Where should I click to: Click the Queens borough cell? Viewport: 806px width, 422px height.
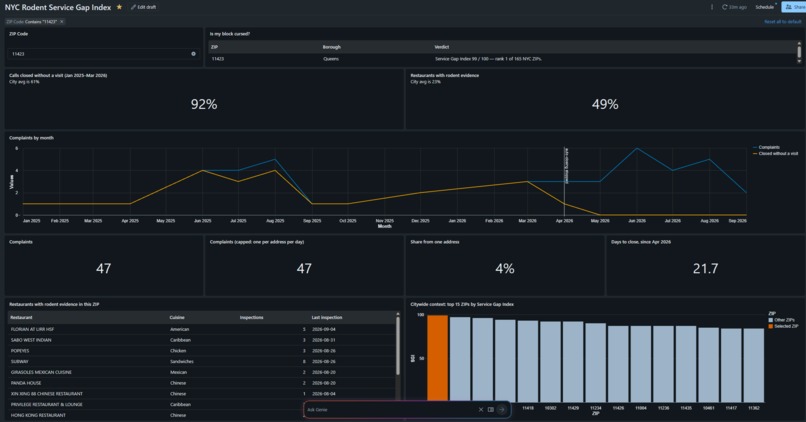click(331, 59)
